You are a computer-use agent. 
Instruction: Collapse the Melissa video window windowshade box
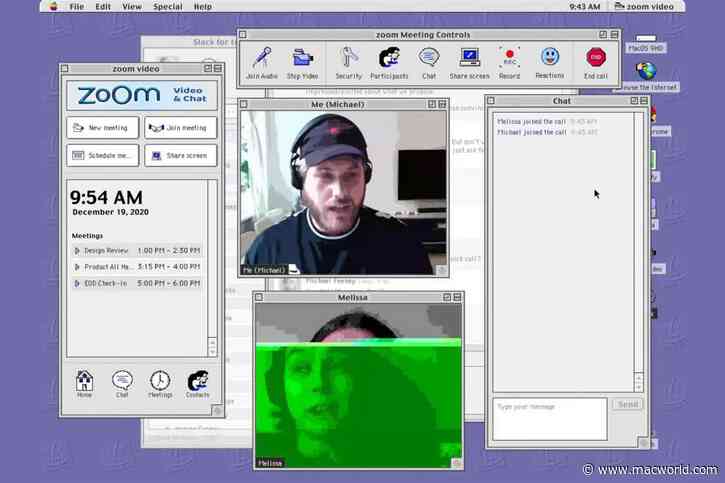coord(457,297)
